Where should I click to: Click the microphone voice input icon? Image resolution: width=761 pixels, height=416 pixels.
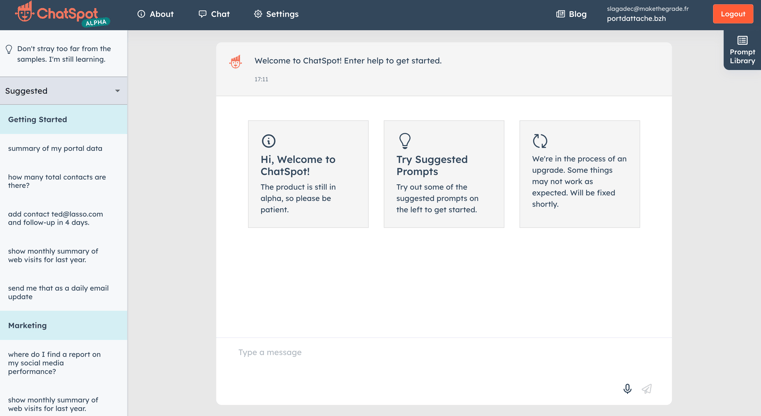628,389
